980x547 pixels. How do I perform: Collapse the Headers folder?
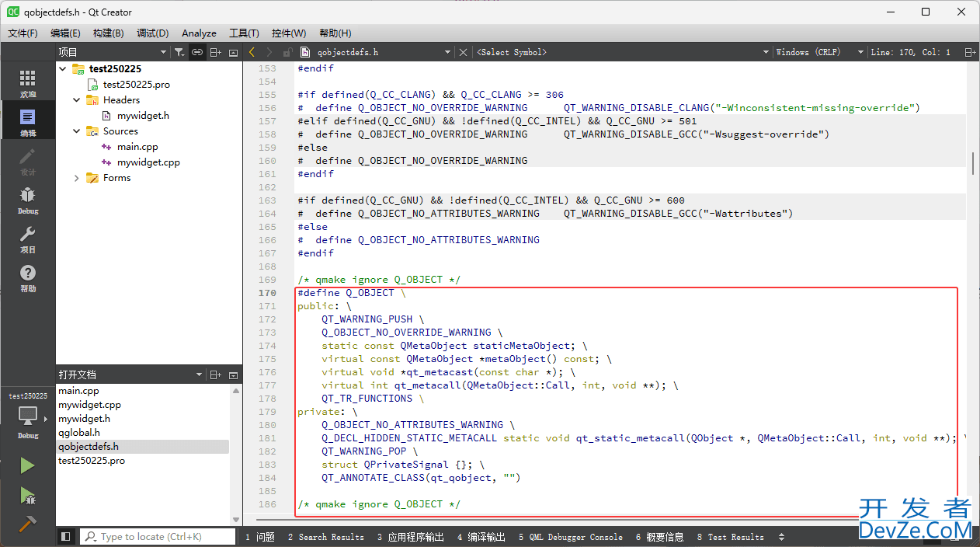[77, 99]
